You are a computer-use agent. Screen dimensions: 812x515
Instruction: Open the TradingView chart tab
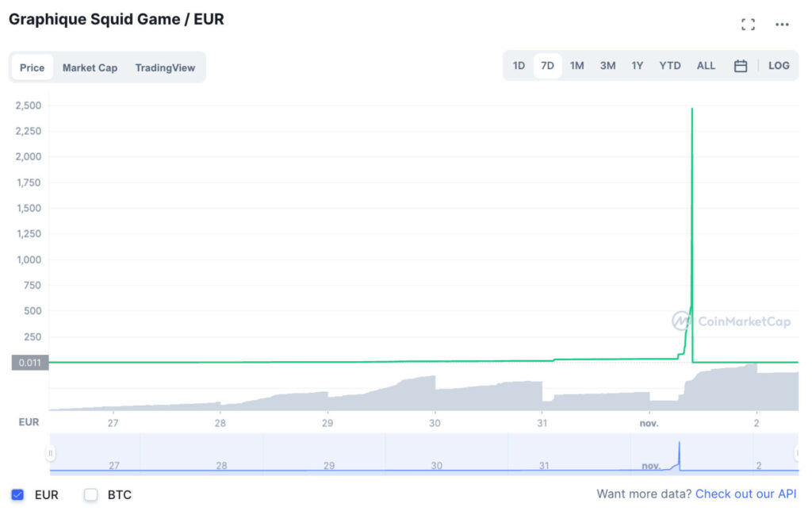point(165,67)
